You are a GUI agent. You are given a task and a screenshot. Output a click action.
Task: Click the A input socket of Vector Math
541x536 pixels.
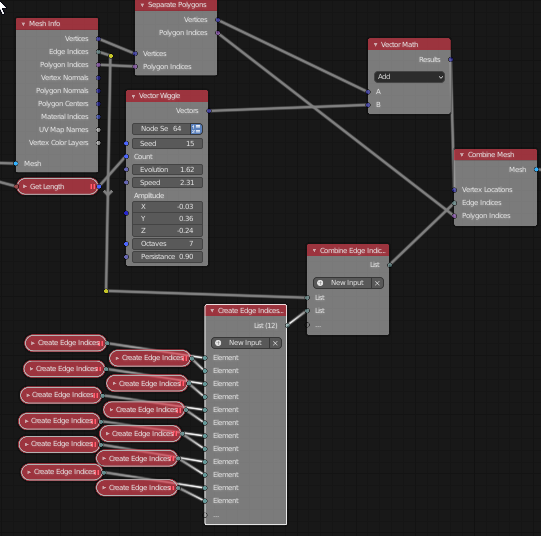368,92
